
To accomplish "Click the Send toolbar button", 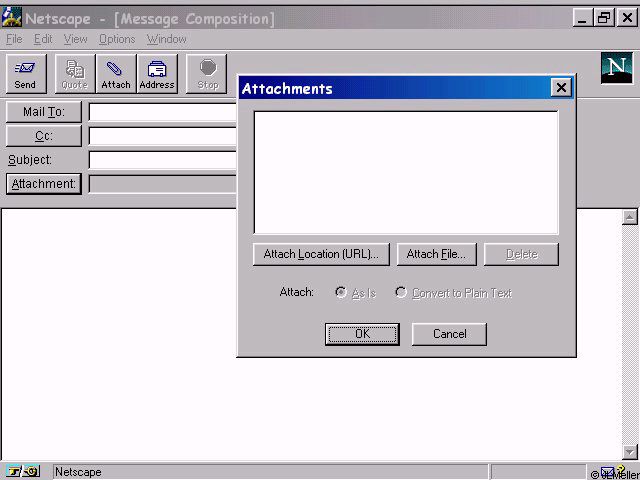I will [26, 74].
